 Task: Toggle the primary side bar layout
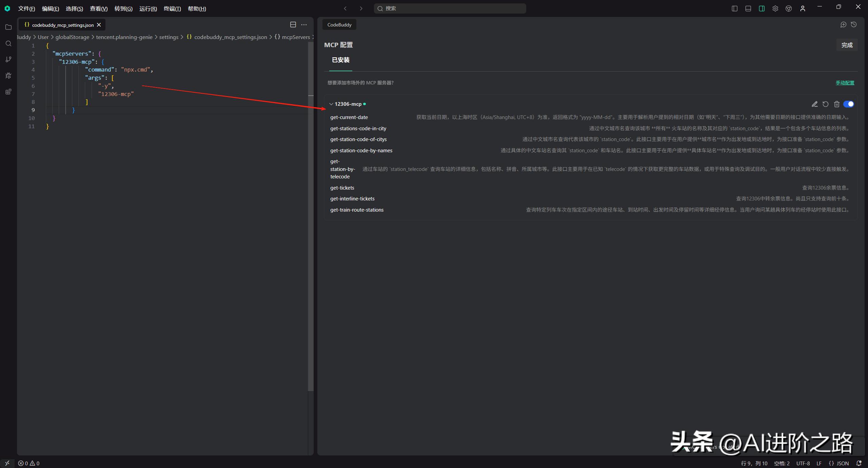click(734, 8)
